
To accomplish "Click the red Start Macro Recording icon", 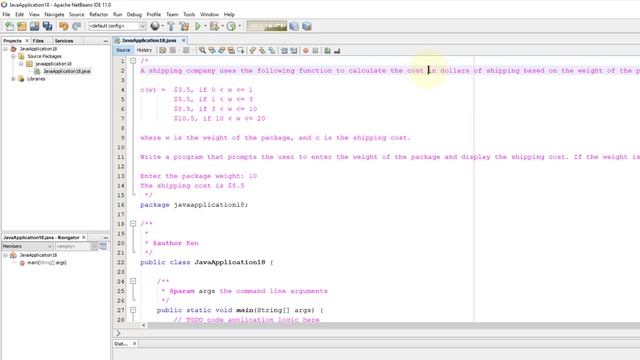I will [306, 50].
